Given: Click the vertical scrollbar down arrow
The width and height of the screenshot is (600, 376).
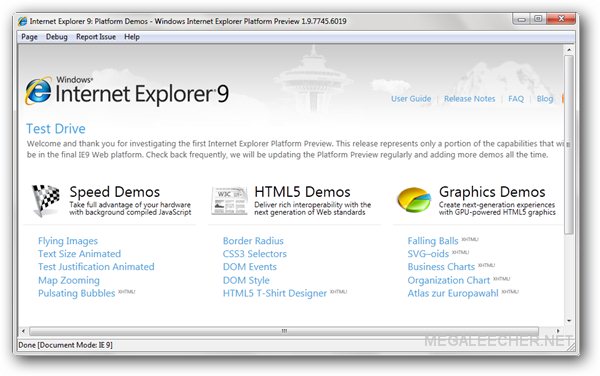Looking at the screenshot, I should click(x=569, y=321).
